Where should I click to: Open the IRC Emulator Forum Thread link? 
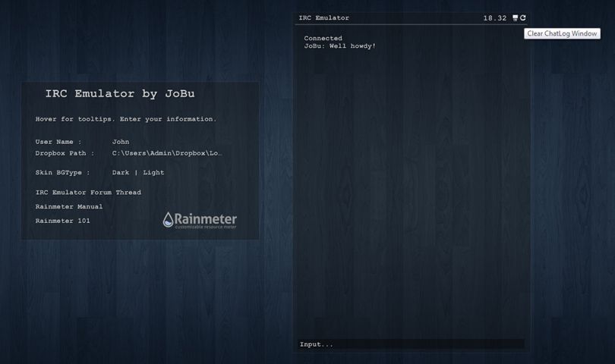point(88,193)
